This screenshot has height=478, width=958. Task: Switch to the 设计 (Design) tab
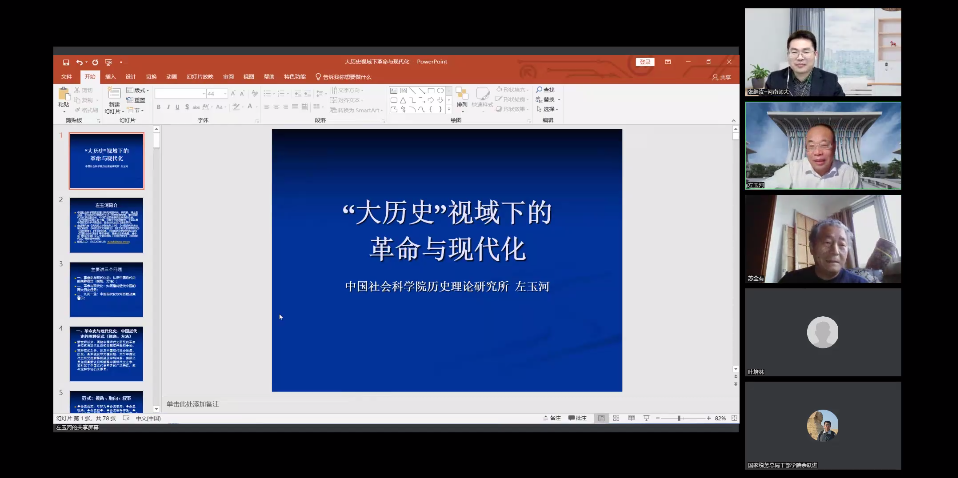(x=131, y=76)
